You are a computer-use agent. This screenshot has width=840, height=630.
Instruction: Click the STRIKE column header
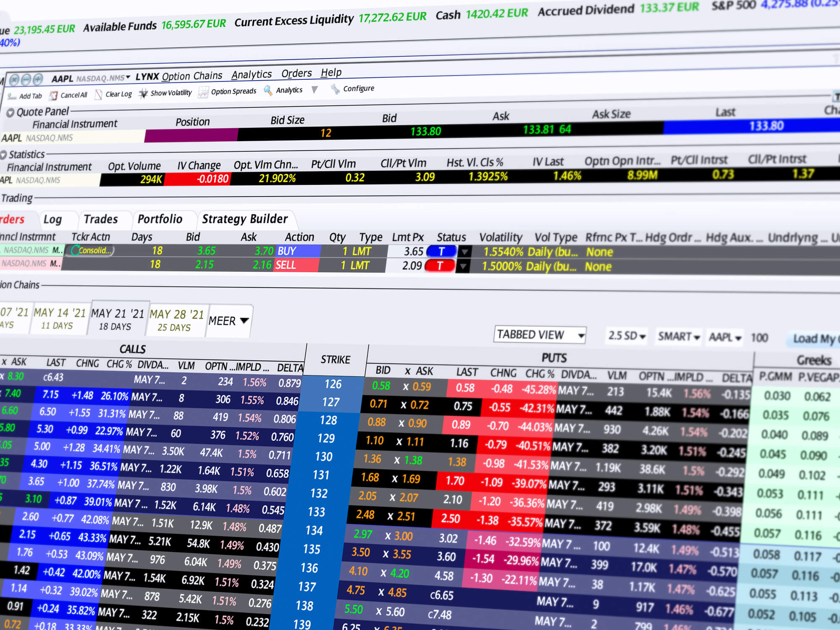[x=336, y=360]
